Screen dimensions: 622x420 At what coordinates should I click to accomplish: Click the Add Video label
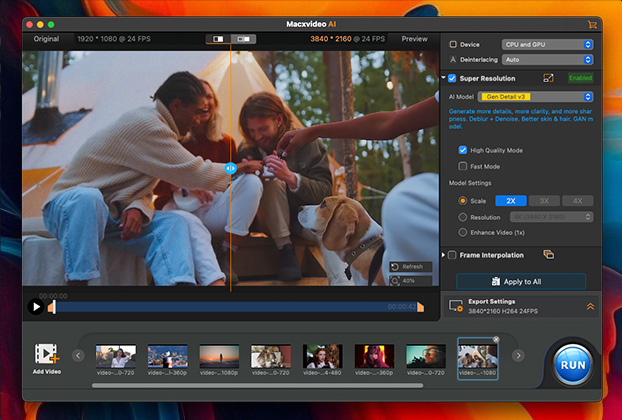point(47,372)
